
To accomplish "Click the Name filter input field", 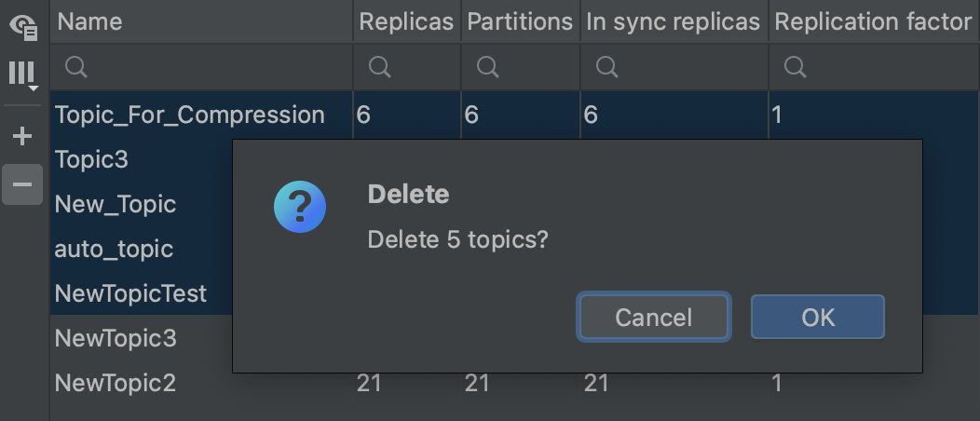I will point(201,67).
